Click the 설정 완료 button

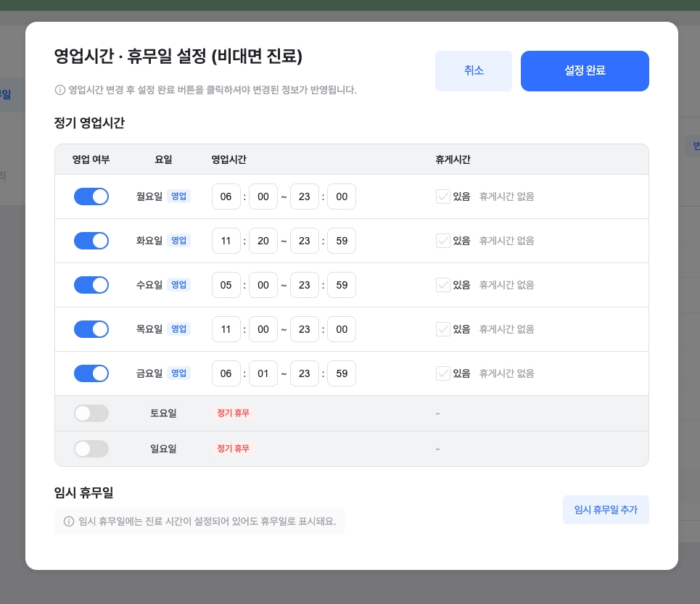[585, 71]
